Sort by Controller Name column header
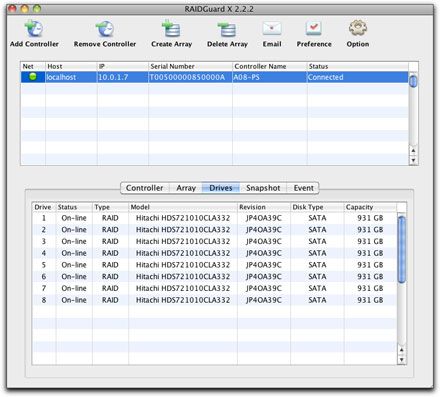 (x=269, y=66)
